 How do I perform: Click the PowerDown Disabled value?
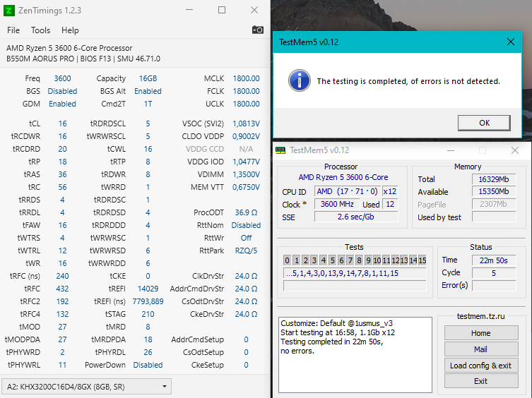pos(148,365)
